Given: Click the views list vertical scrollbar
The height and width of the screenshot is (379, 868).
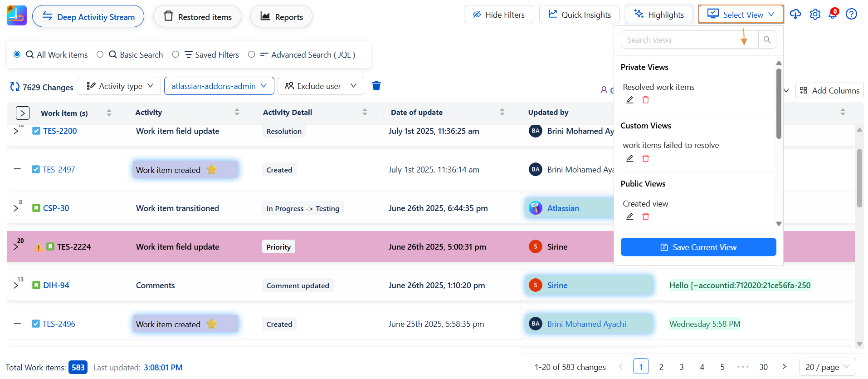Looking at the screenshot, I should [779, 104].
